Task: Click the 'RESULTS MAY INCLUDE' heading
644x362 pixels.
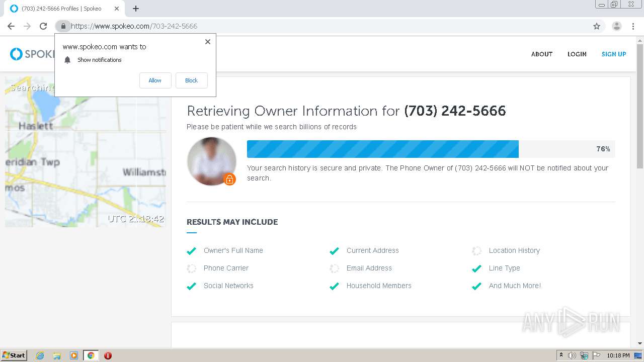Action: pyautogui.click(x=232, y=222)
